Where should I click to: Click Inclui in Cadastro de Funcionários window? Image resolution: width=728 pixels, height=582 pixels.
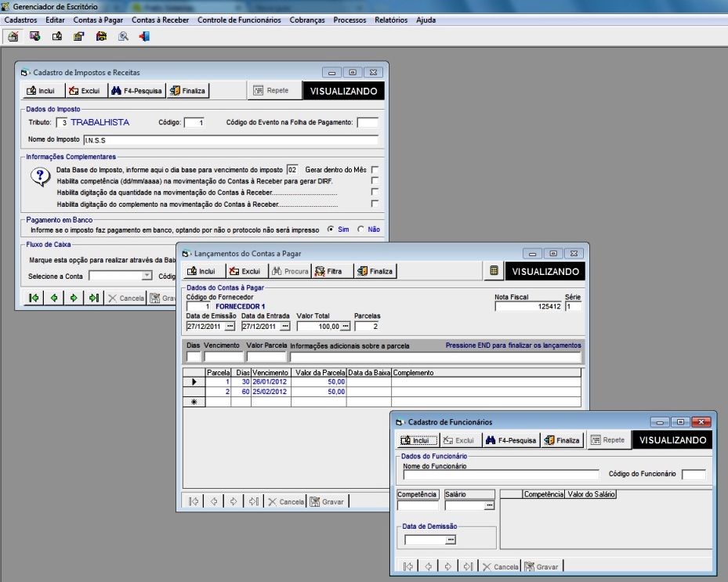[415, 440]
